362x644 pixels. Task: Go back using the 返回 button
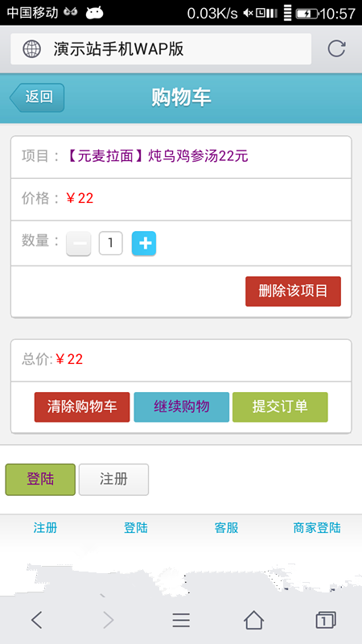coord(37,97)
